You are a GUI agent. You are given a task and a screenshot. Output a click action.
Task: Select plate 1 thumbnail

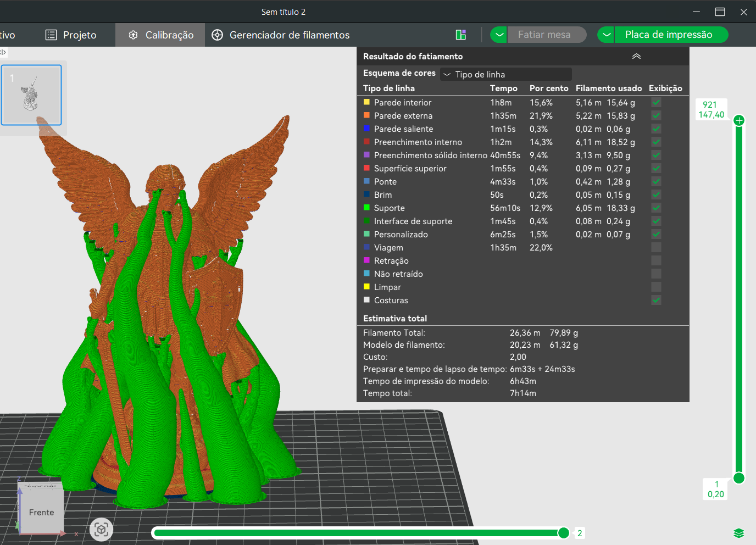31,95
